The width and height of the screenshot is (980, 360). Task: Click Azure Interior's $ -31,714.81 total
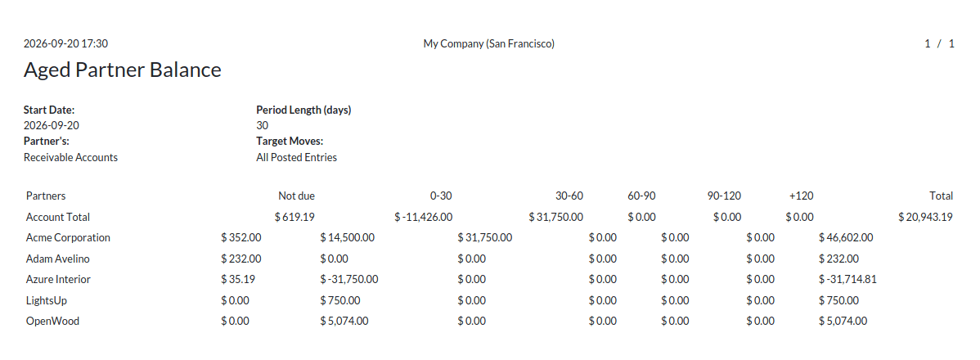point(847,279)
